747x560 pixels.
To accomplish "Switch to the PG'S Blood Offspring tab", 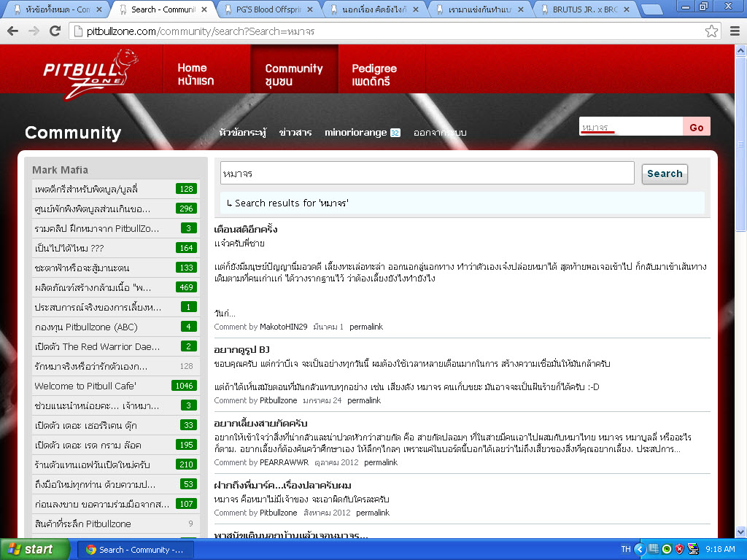I will click(268, 9).
